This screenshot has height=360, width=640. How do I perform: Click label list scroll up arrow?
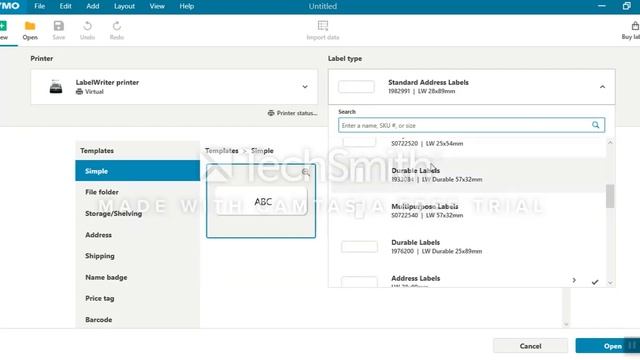pos(610,142)
